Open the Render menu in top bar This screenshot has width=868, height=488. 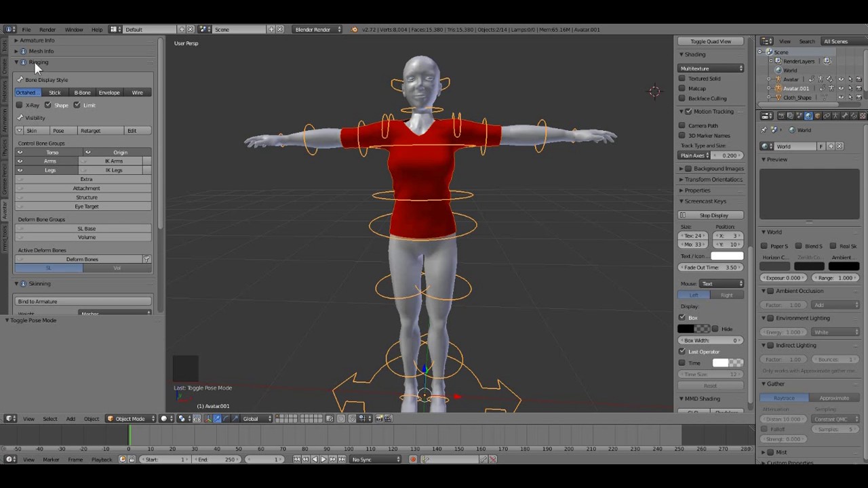point(47,29)
